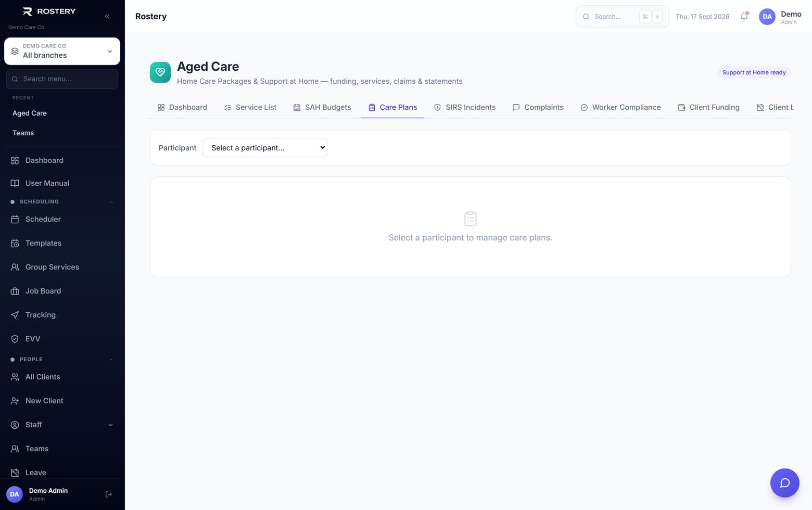The height and width of the screenshot is (510, 812).
Task: Click the Templates icon in sidebar
Action: (15, 243)
